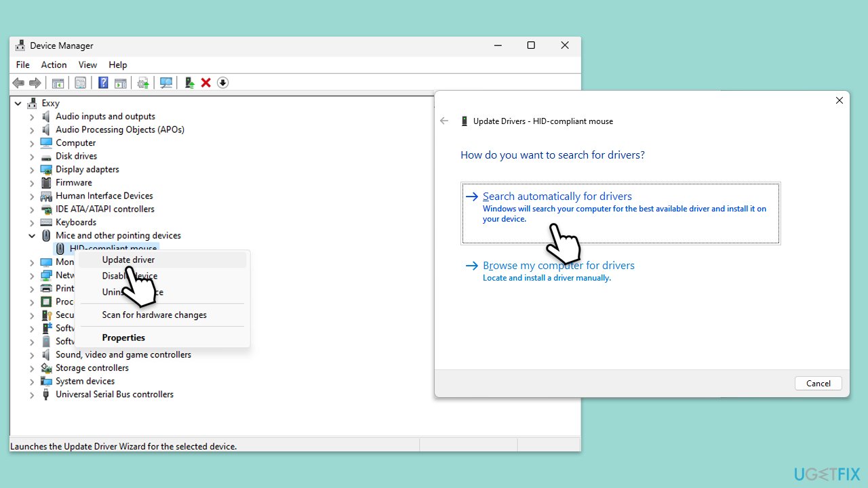Viewport: 868px width, 488px height.
Task: Click the Human Interface Devices icon
Action: (46, 196)
